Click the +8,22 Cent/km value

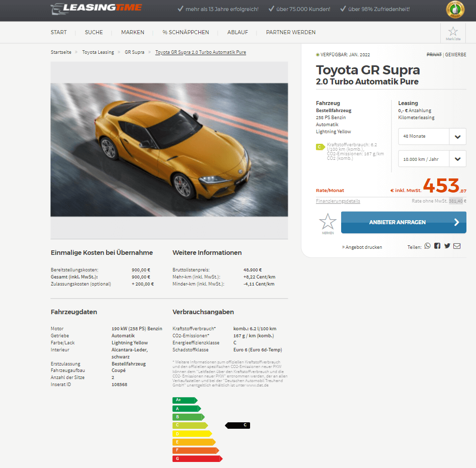point(259,277)
